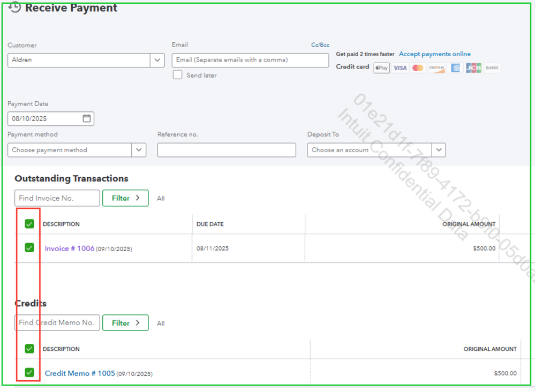Click the Mastercard icon
Viewport: 535px width, 392px height.
[418, 68]
